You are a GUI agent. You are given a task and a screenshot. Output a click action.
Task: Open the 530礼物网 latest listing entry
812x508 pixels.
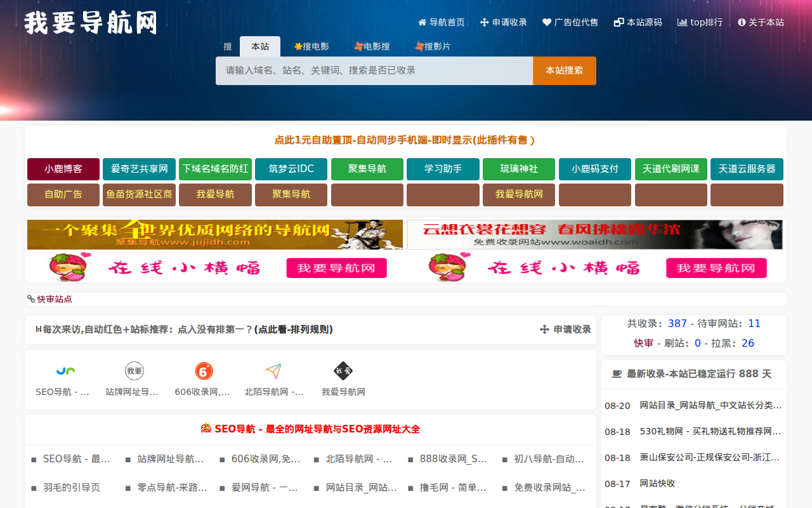coord(710,432)
